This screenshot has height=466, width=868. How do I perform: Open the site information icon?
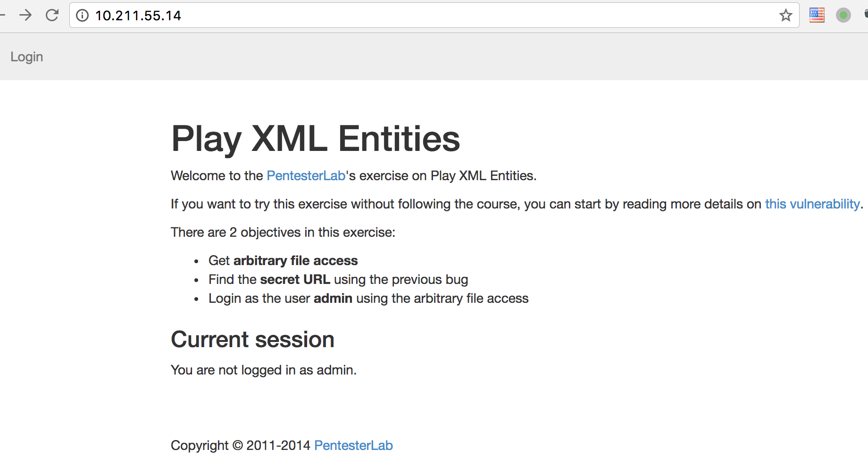click(x=82, y=16)
